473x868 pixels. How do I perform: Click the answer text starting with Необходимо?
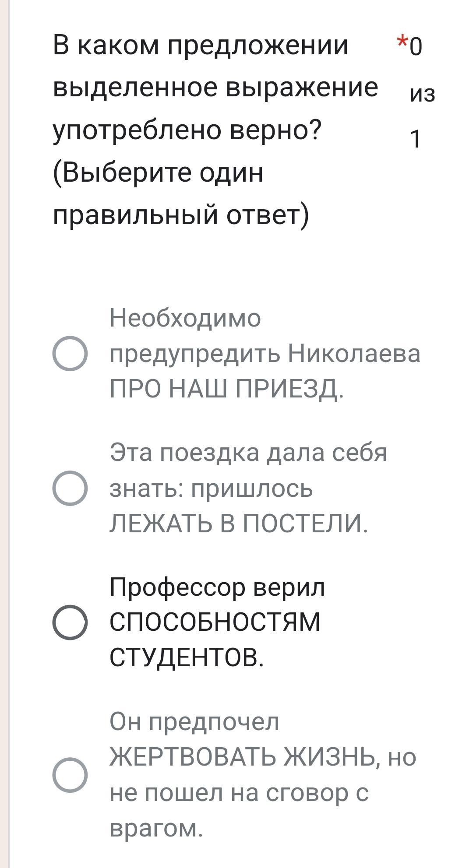tap(185, 318)
